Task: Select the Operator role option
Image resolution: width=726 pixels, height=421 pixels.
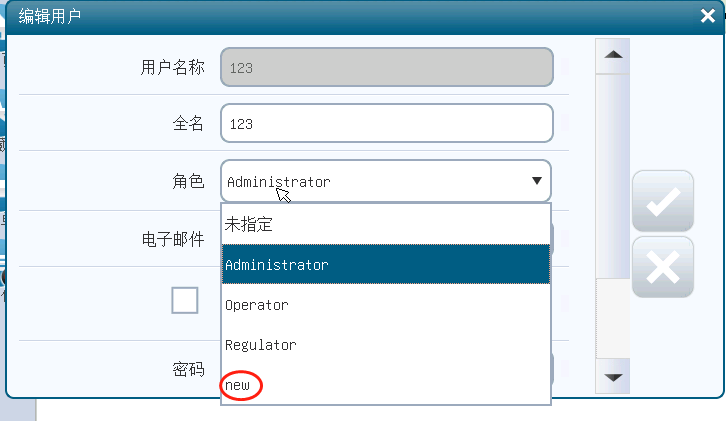Action: (x=385, y=305)
